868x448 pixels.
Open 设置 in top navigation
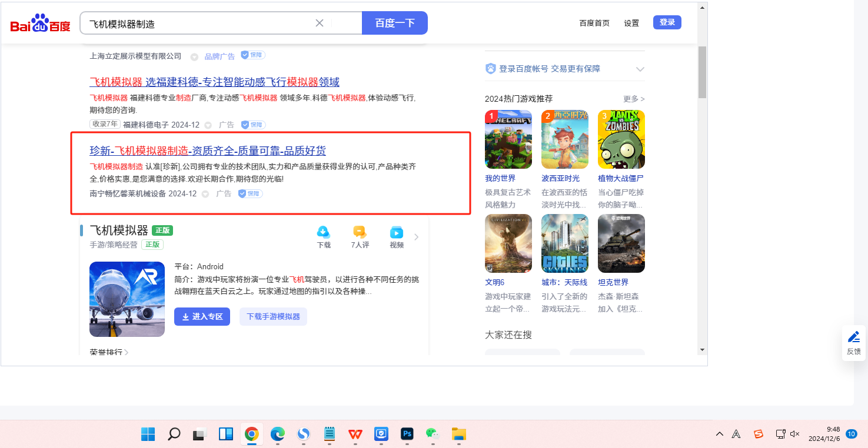coord(631,23)
